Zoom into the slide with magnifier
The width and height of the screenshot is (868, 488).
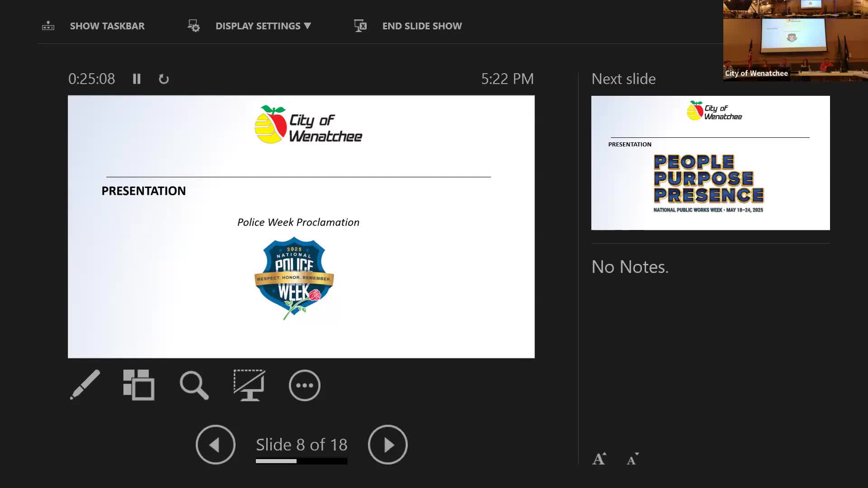point(194,385)
